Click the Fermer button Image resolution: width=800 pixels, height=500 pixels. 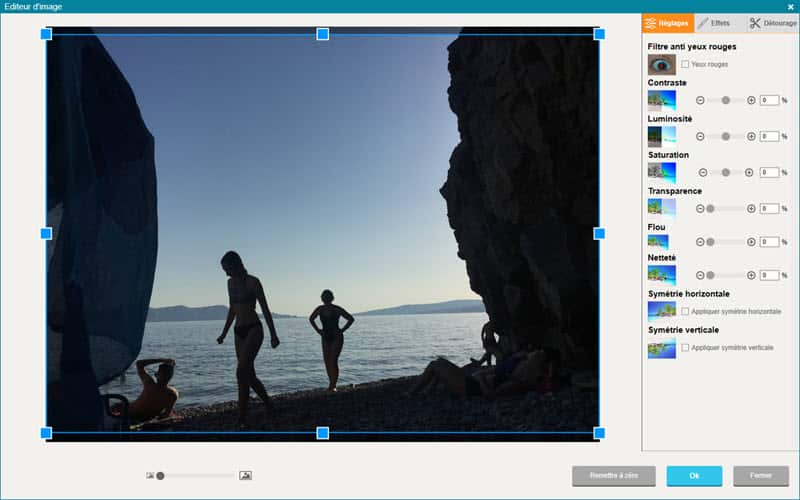click(760, 476)
